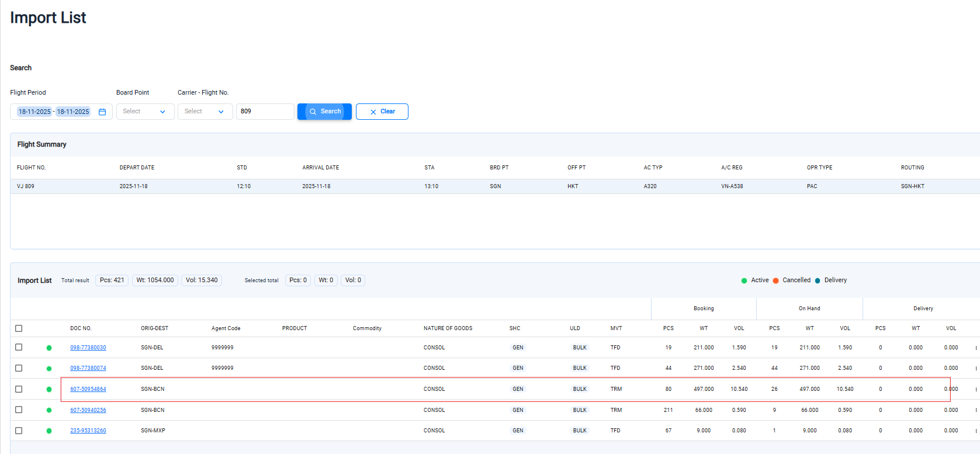Image resolution: width=980 pixels, height=454 pixels.
Task: Click the calendar icon in Flight Period
Action: coord(102,112)
